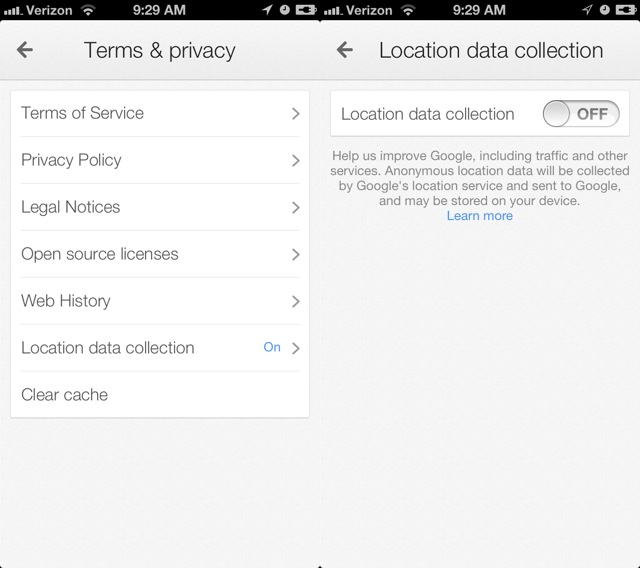640x568 pixels.
Task: Tap the 'Help us improve Google' description
Action: tap(480, 178)
